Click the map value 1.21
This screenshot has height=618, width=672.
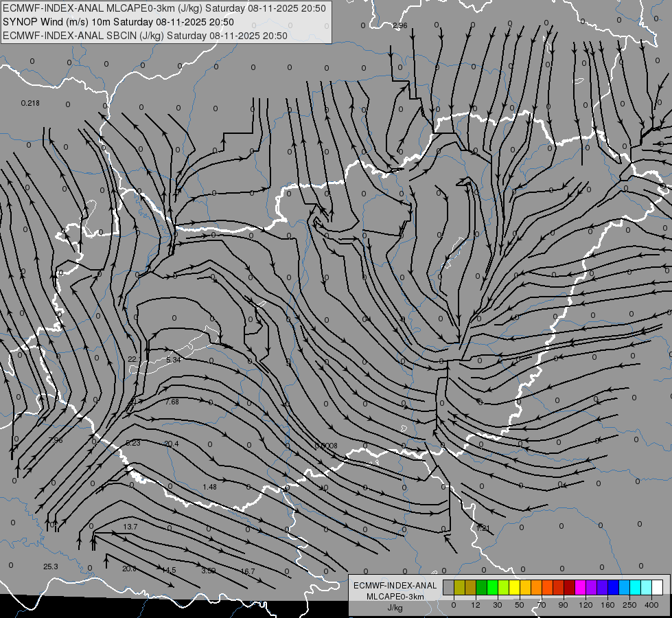(483, 528)
